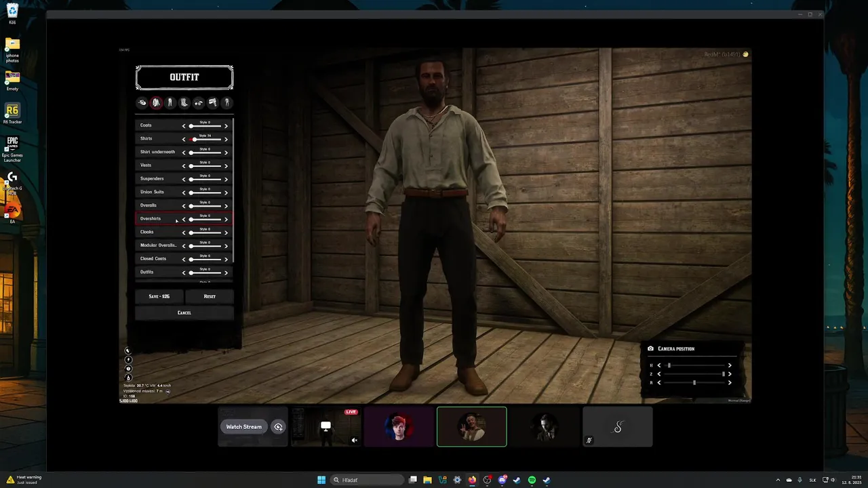Open Spotify from taskbar
Image resolution: width=868 pixels, height=488 pixels.
point(532,480)
